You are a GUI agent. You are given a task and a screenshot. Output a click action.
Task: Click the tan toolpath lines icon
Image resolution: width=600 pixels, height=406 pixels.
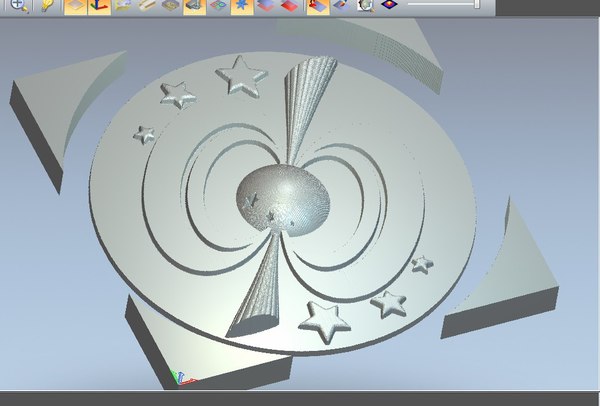click(147, 6)
